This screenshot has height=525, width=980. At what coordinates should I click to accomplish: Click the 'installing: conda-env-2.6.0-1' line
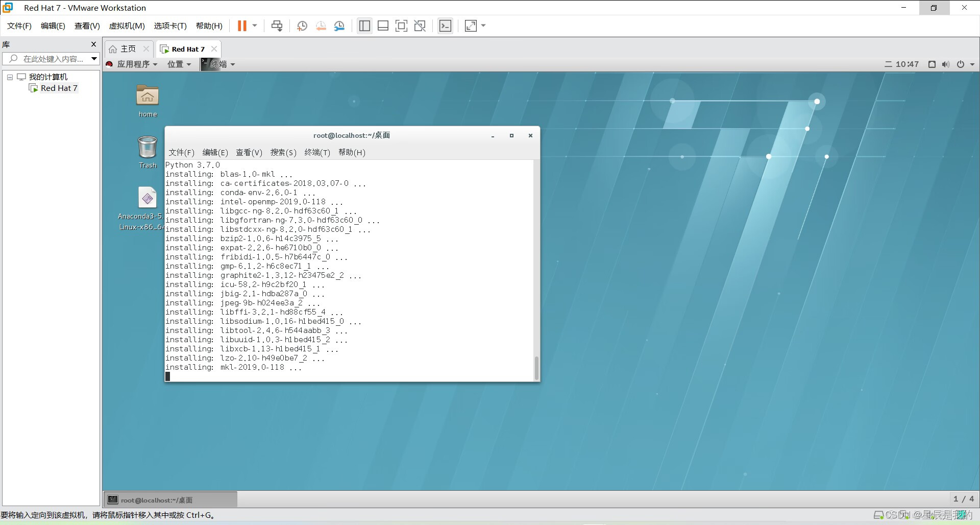click(x=240, y=193)
